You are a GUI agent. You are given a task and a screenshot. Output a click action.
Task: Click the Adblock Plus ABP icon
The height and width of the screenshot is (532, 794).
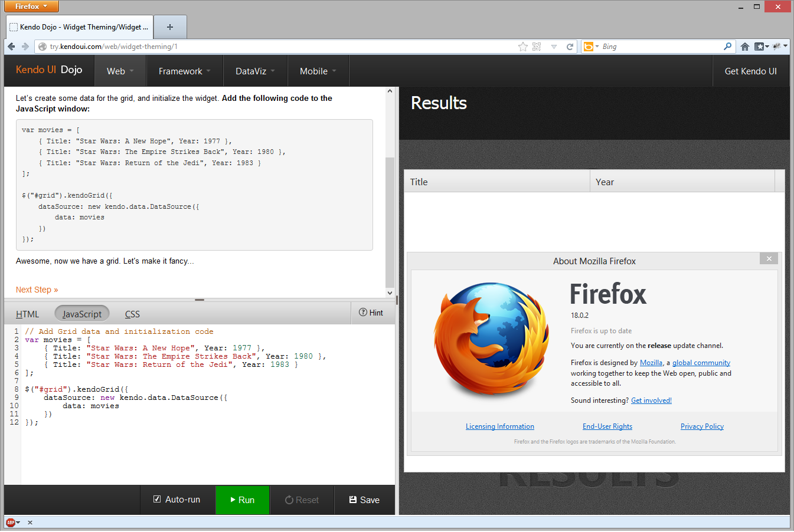click(x=11, y=523)
